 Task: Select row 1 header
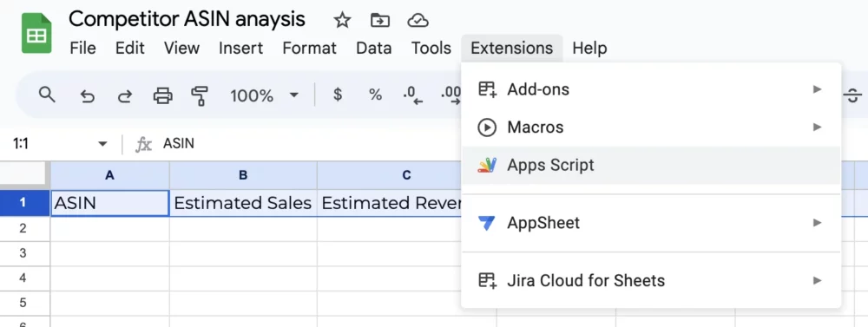click(x=23, y=203)
